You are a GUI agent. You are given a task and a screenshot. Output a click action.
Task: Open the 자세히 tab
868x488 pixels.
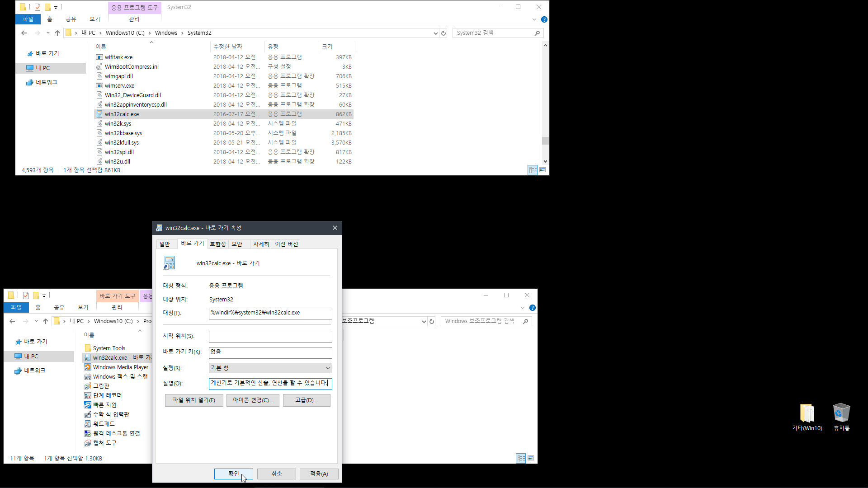coord(261,244)
